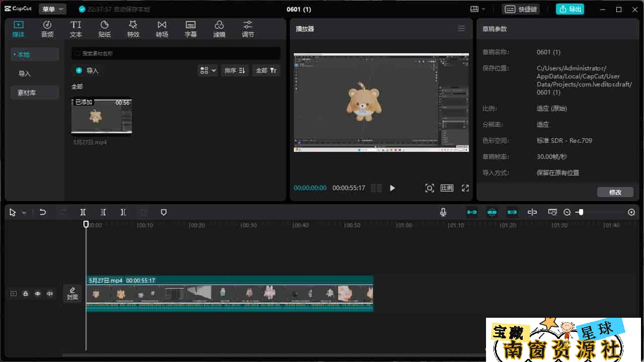Play the video in the player
This screenshot has width=644, height=362.
[x=392, y=188]
